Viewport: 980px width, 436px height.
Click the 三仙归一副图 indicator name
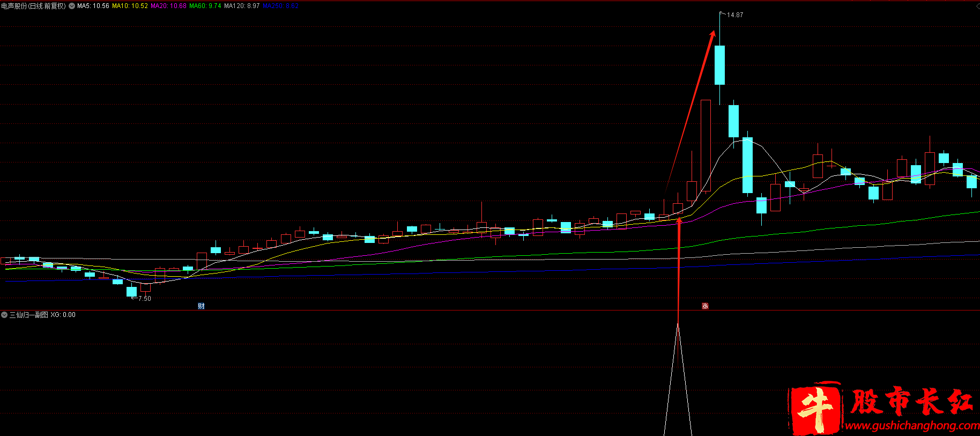(29, 315)
